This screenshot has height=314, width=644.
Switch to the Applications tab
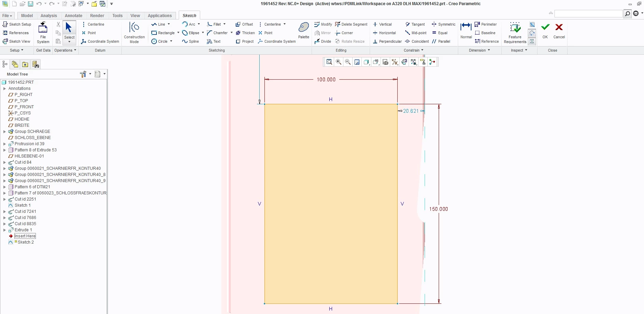tap(160, 16)
